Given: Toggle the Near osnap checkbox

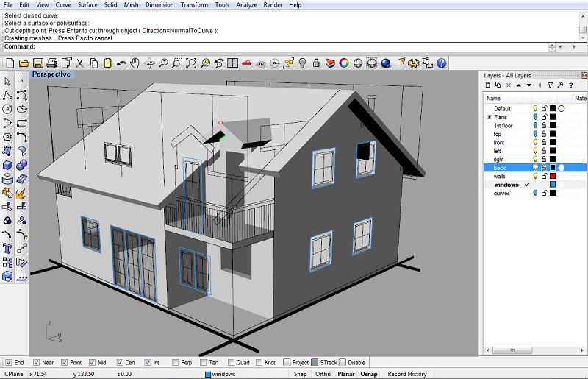Looking at the screenshot, I should coord(36,363).
